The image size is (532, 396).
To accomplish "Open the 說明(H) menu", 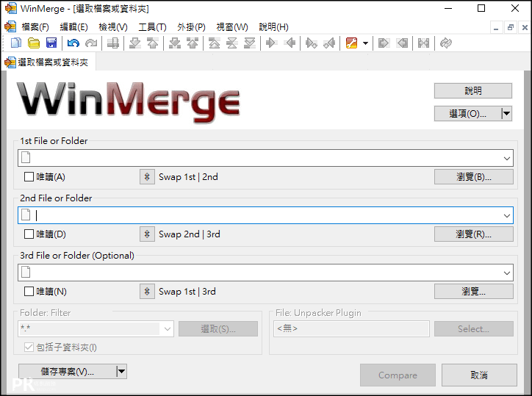I will pos(273,27).
